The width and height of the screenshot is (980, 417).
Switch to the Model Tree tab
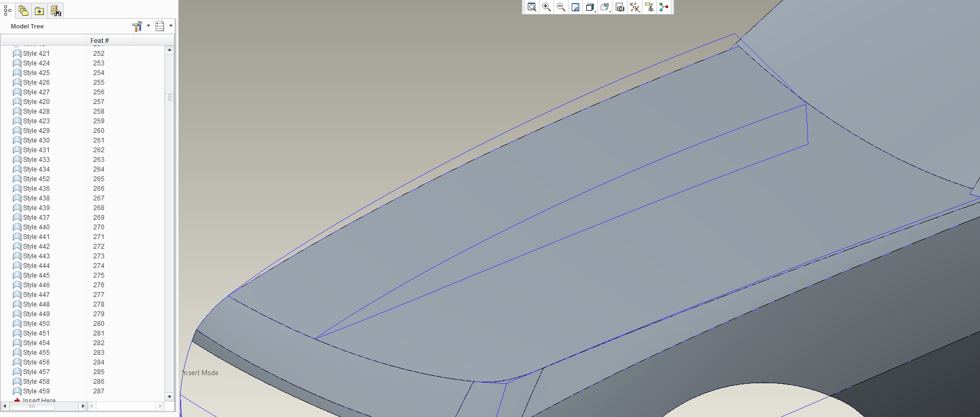click(8, 10)
